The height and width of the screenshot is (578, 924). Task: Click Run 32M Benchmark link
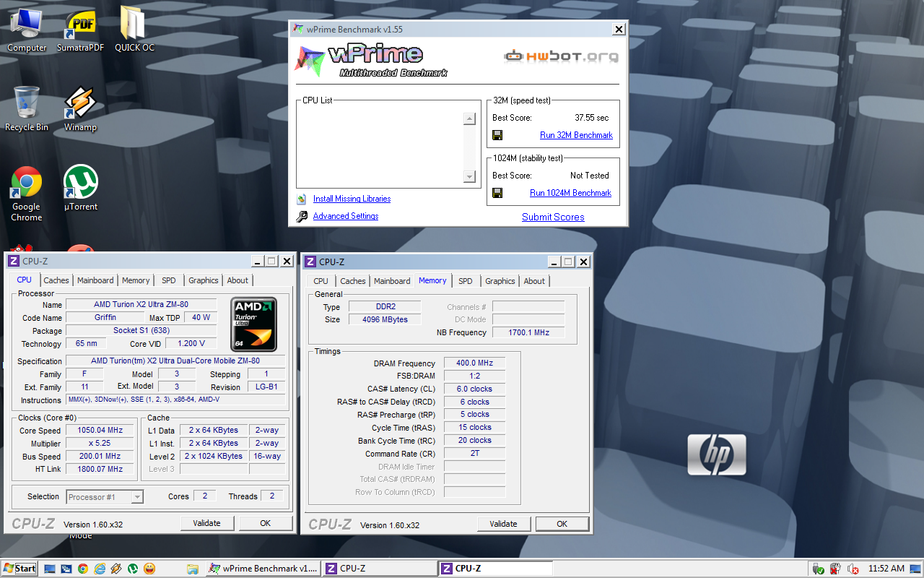click(576, 135)
